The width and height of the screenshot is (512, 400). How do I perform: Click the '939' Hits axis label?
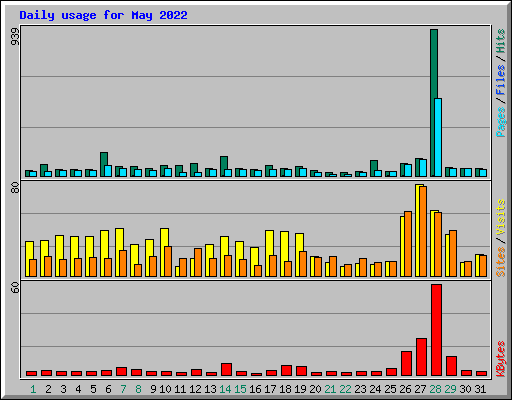[15, 37]
